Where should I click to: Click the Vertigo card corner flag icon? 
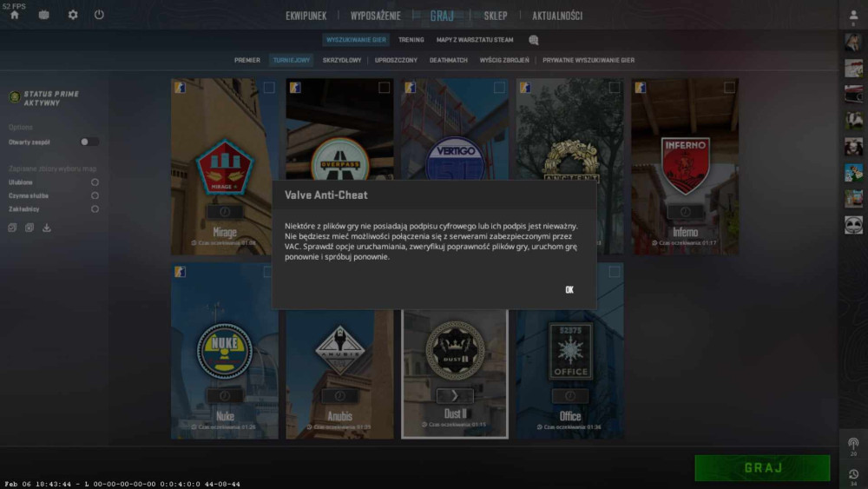tap(411, 88)
